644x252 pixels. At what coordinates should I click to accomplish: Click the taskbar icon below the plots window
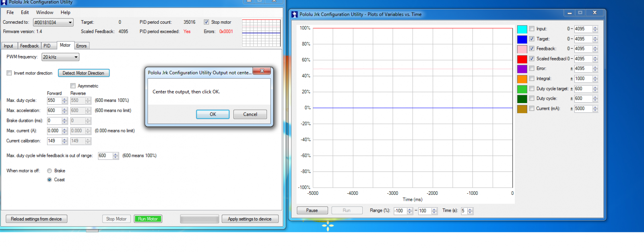point(328,227)
